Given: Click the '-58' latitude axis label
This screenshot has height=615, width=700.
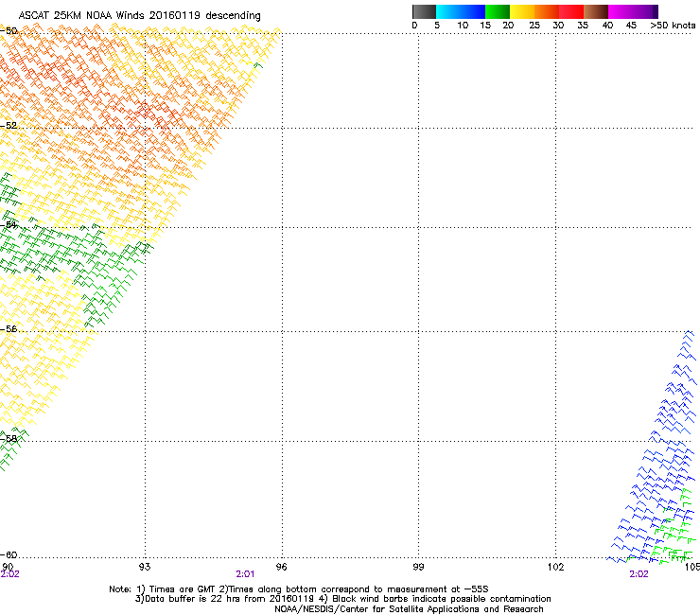Looking at the screenshot, I should click(9, 439).
